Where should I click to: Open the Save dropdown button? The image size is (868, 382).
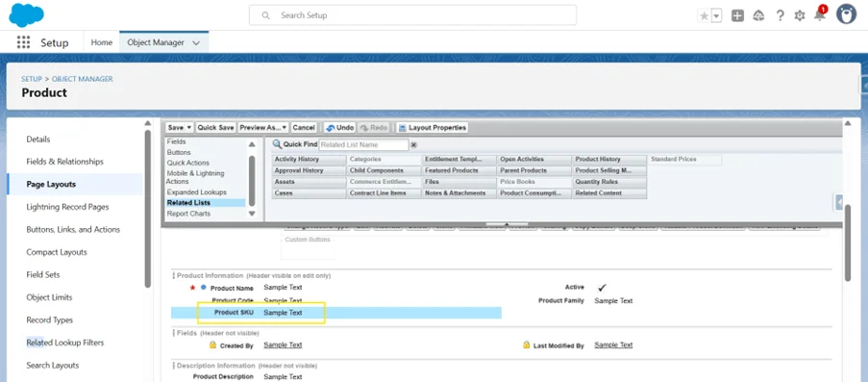(x=180, y=128)
